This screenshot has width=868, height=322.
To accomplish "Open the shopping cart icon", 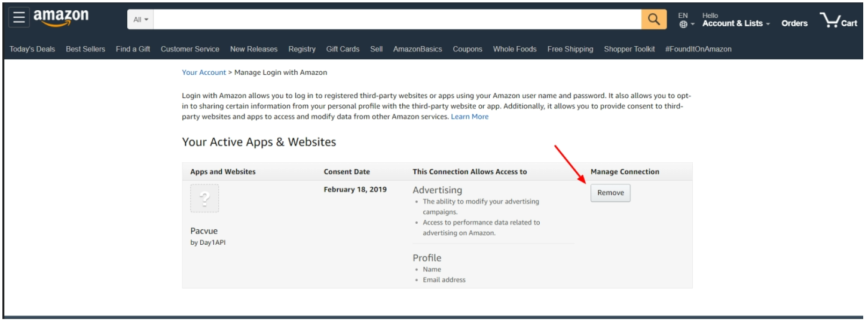I will pos(839,20).
